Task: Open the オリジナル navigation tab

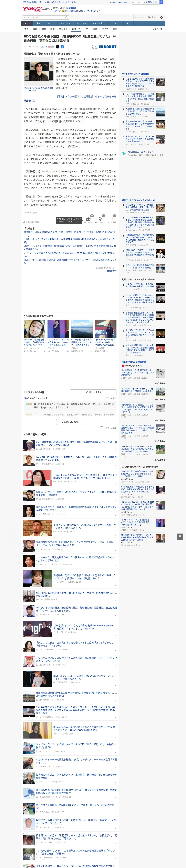Action: coord(81,24)
